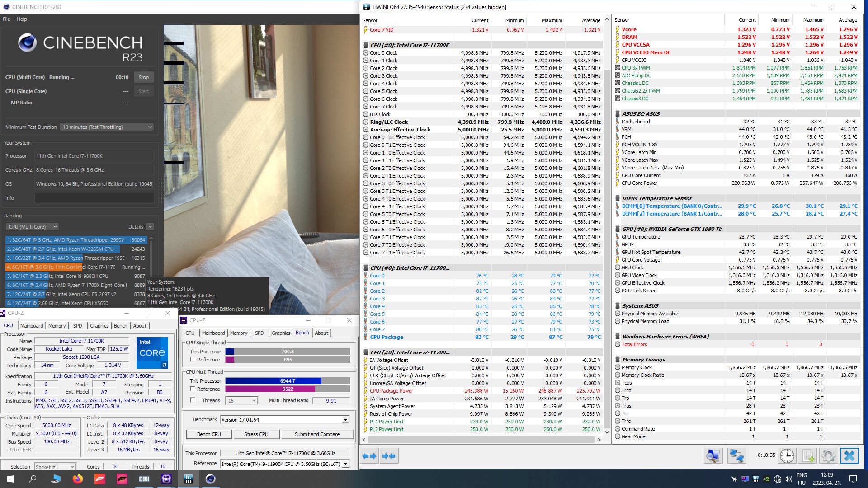
Task: Open the Threads count 16 dropdown
Action: [x=242, y=401]
